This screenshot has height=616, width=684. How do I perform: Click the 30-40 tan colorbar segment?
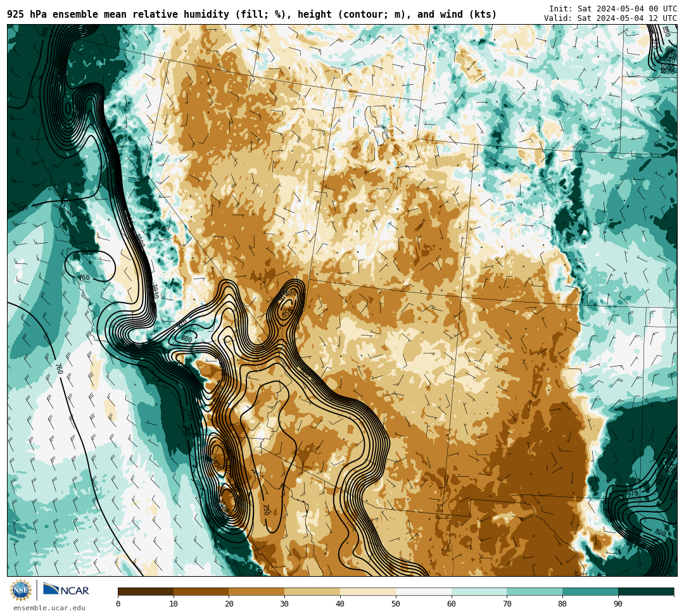(x=312, y=591)
